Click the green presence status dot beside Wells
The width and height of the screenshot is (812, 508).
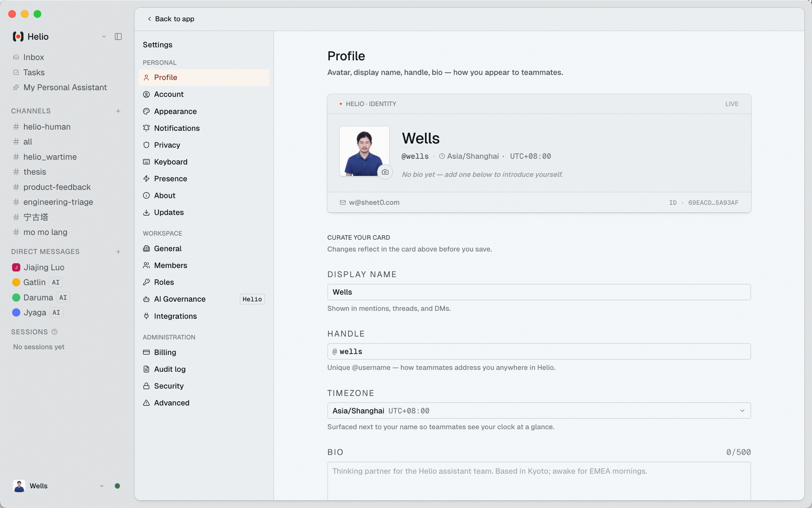(x=117, y=486)
